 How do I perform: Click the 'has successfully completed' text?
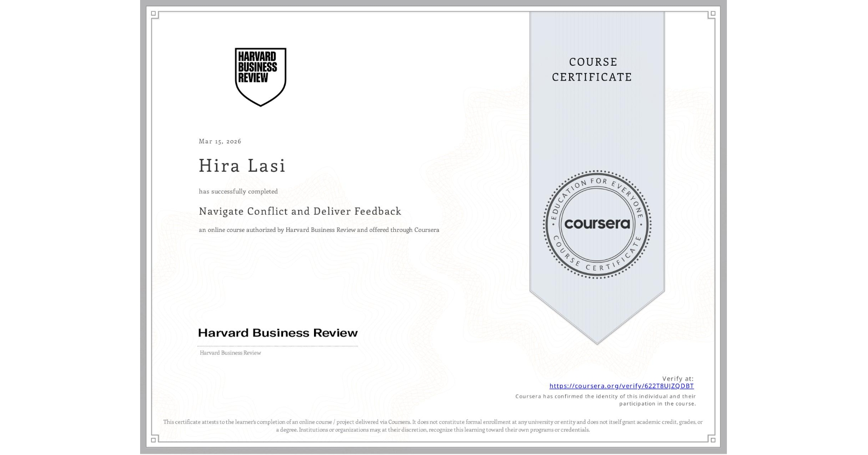[238, 191]
